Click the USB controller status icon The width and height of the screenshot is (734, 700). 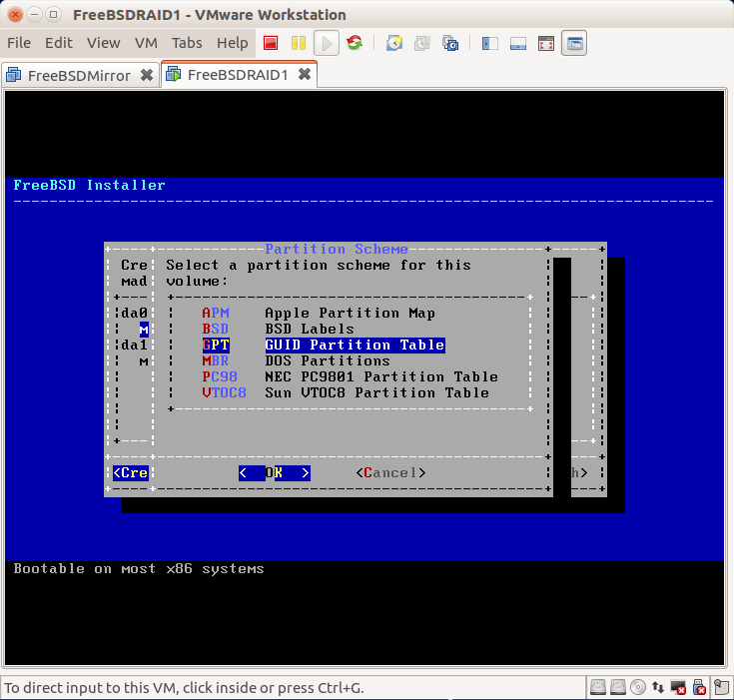699,687
